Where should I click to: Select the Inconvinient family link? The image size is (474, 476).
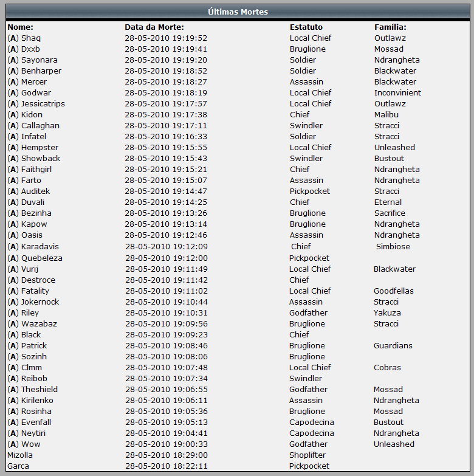click(x=397, y=93)
